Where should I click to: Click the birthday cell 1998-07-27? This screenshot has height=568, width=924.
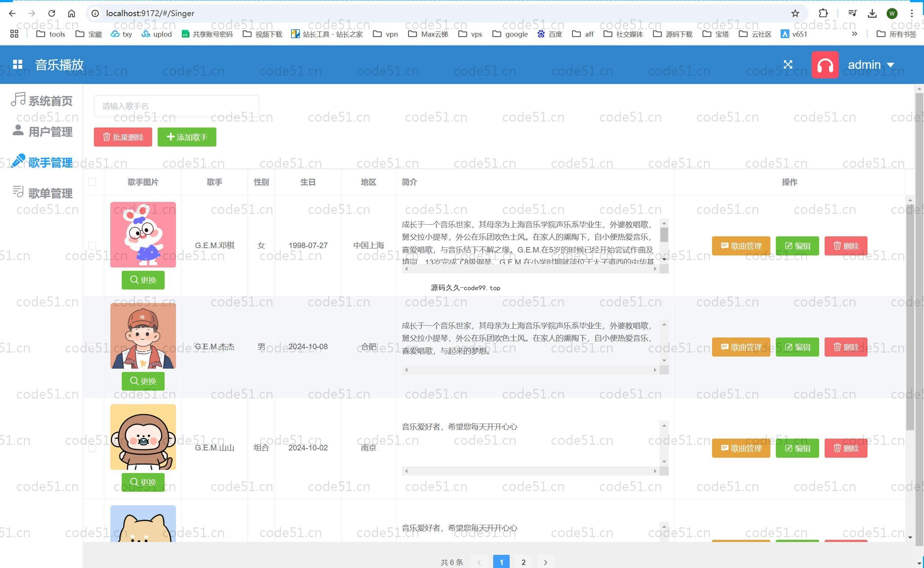[308, 246]
